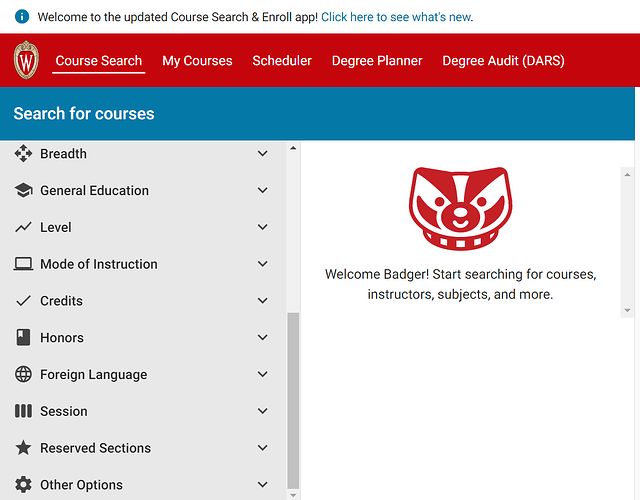
Task: Click the Honors filter label
Action: tap(62, 338)
